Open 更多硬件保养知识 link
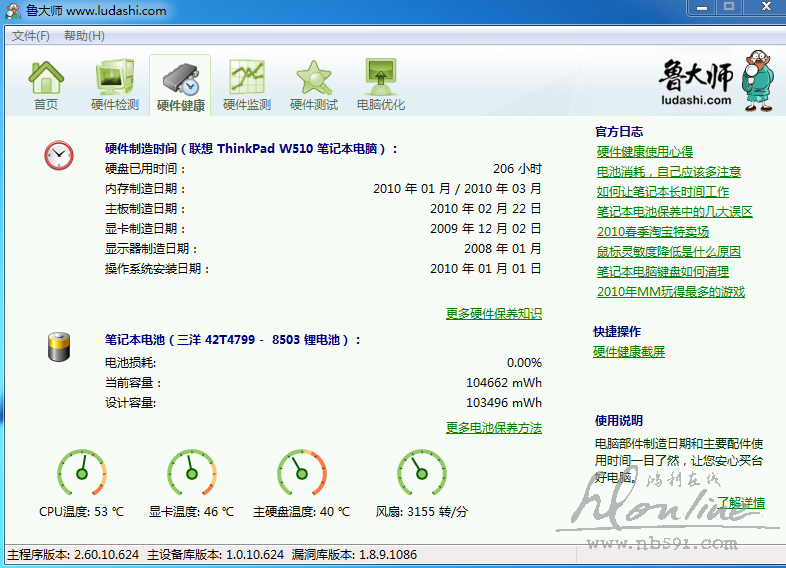This screenshot has width=786, height=568. (x=493, y=313)
